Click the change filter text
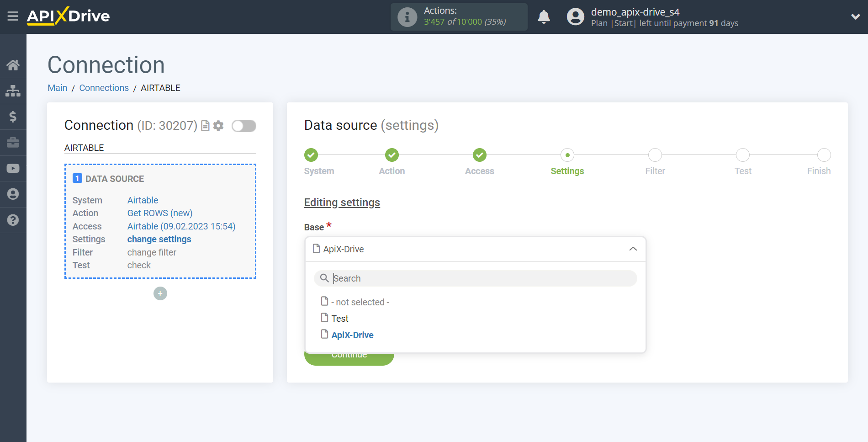The image size is (868, 442). click(x=152, y=252)
